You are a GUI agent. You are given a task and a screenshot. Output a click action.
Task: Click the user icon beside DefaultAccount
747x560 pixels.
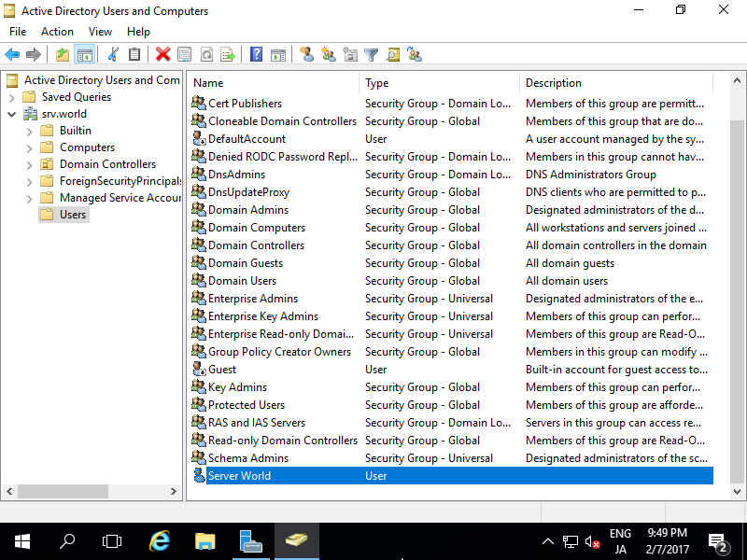[199, 138]
